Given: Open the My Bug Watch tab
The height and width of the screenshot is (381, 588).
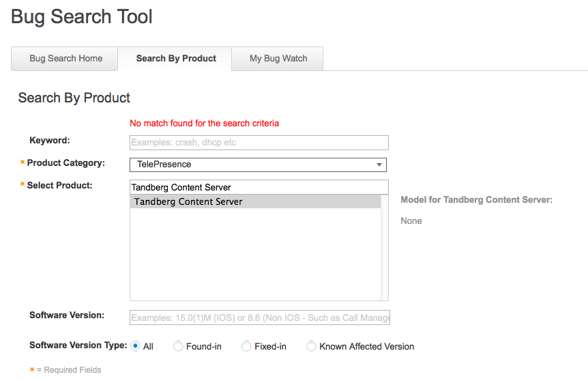Looking at the screenshot, I should 278,59.
